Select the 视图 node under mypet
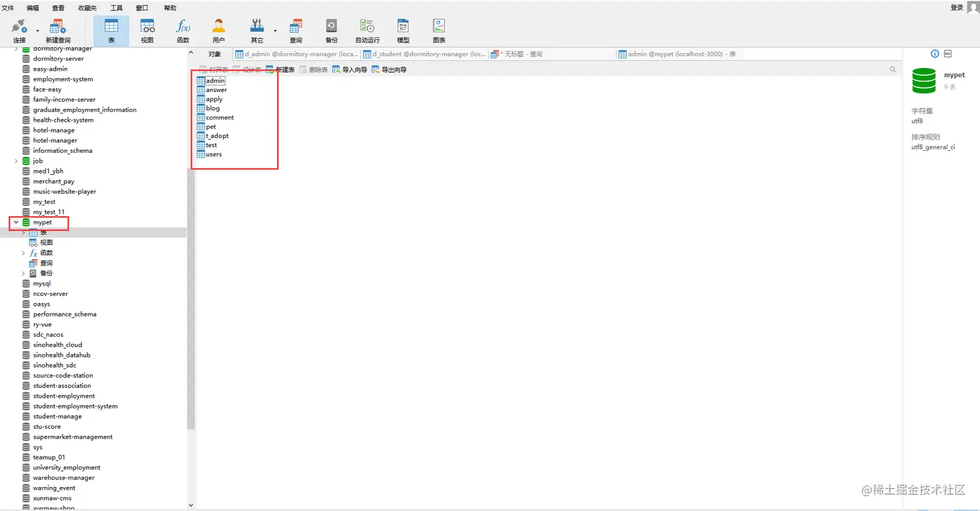 [41, 242]
